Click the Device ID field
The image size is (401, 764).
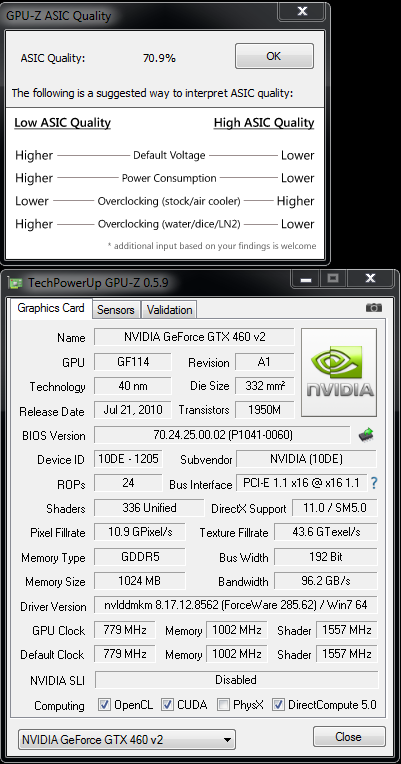[128, 459]
